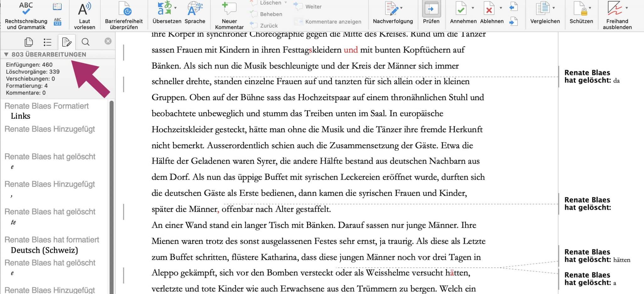Click the word 'Weisshelme' in document
Viewport: 644px width, 294px height.
tap(388, 273)
